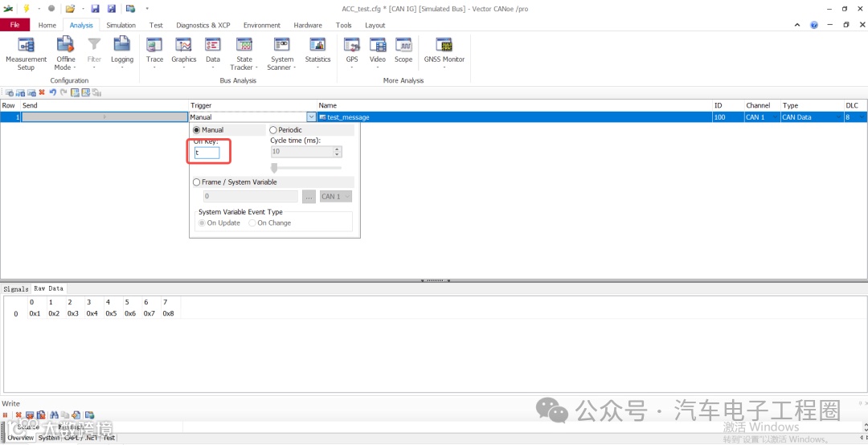Switch to the Simulation ribbon tab
This screenshot has width=868, height=445.
coord(121,25)
